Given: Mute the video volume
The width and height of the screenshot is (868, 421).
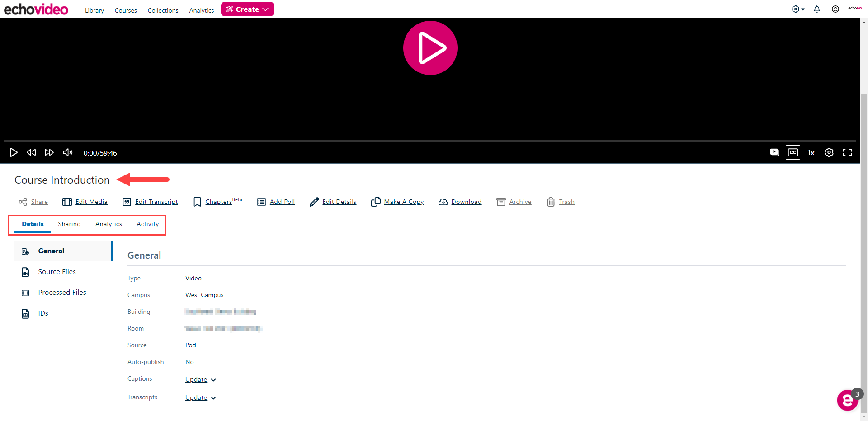Looking at the screenshot, I should [67, 152].
